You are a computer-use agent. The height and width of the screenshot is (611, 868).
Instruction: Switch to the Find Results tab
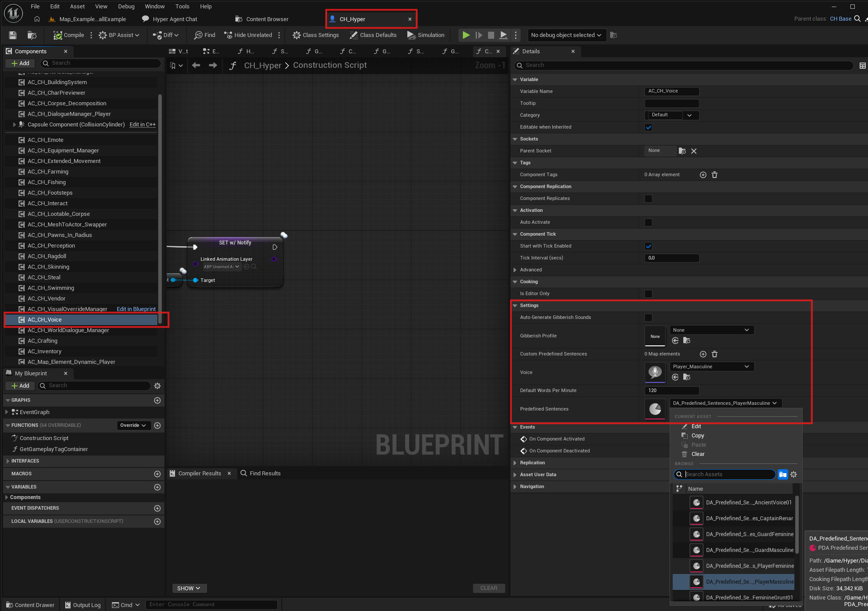point(261,474)
